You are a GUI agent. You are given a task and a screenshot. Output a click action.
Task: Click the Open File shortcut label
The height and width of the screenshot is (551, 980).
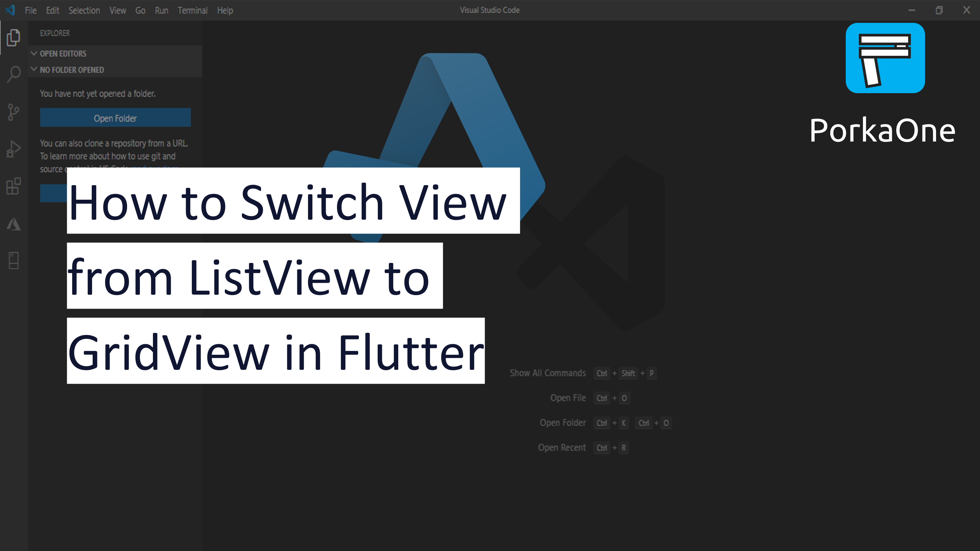pos(568,398)
